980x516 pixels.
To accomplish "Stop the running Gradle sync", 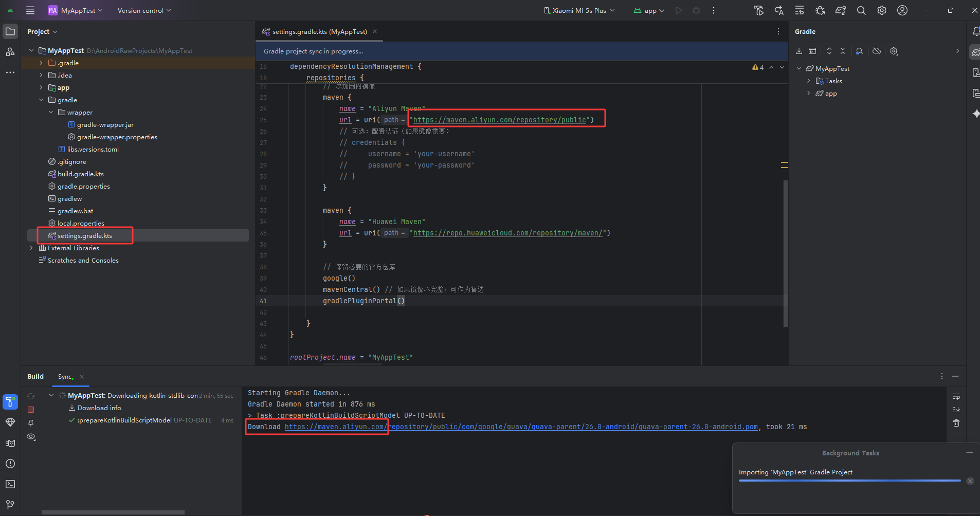I will point(31,410).
